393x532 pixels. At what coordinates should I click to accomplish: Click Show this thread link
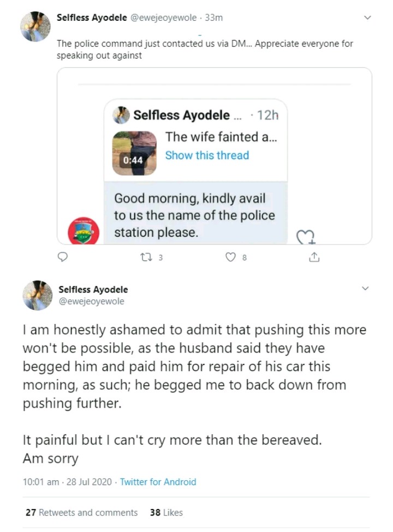207,155
